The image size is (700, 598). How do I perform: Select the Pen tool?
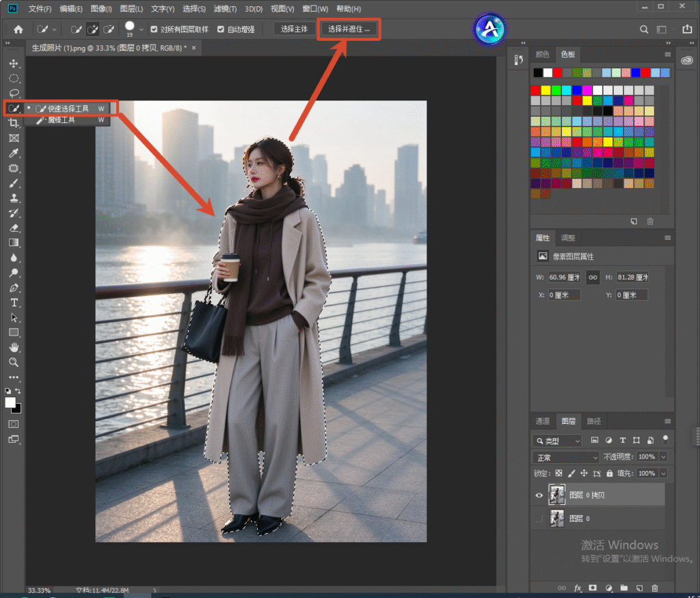coord(14,288)
